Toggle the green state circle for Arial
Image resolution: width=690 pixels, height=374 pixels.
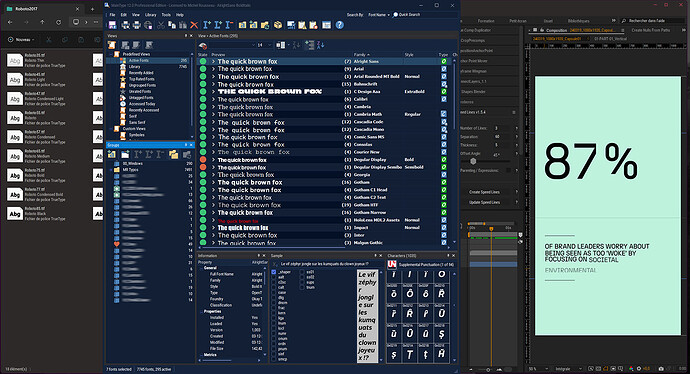203,69
